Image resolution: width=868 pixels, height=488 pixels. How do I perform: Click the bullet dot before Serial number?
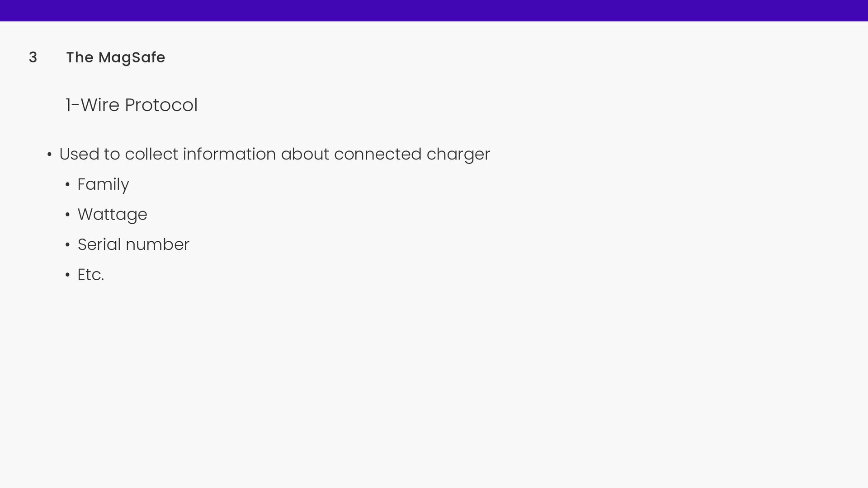(67, 245)
